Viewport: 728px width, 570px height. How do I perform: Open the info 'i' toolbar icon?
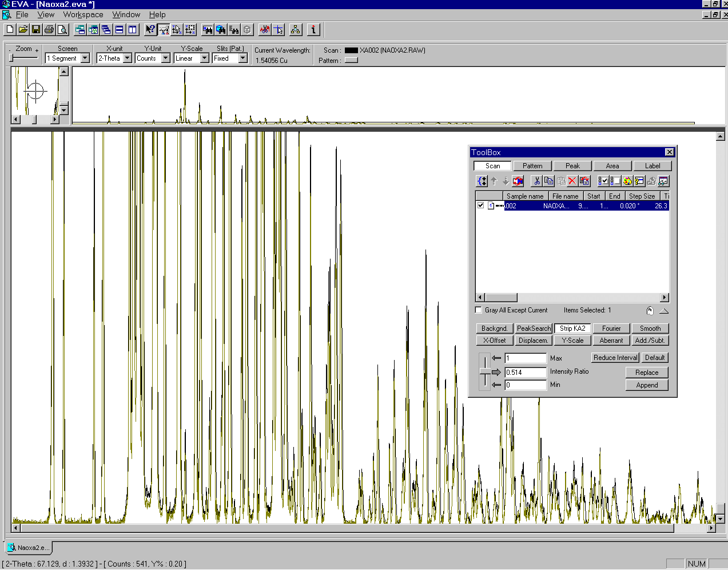pyautogui.click(x=313, y=30)
